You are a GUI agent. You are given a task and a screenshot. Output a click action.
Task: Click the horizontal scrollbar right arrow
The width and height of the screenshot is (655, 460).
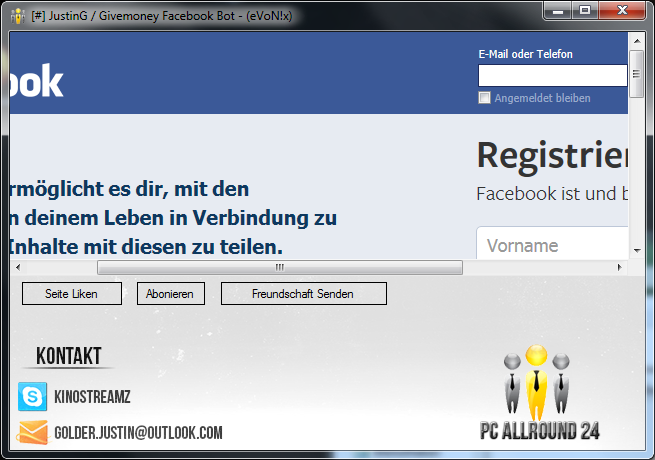point(619,267)
